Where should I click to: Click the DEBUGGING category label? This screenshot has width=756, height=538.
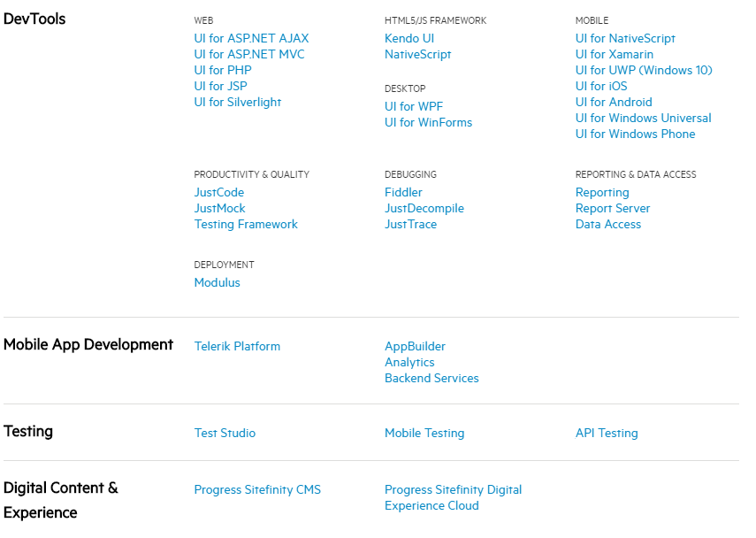[410, 174]
